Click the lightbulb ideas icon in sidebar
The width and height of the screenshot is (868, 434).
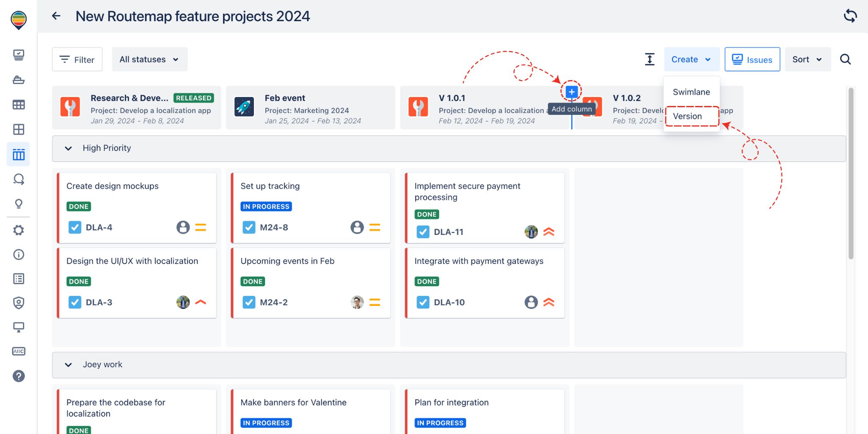[x=19, y=204]
